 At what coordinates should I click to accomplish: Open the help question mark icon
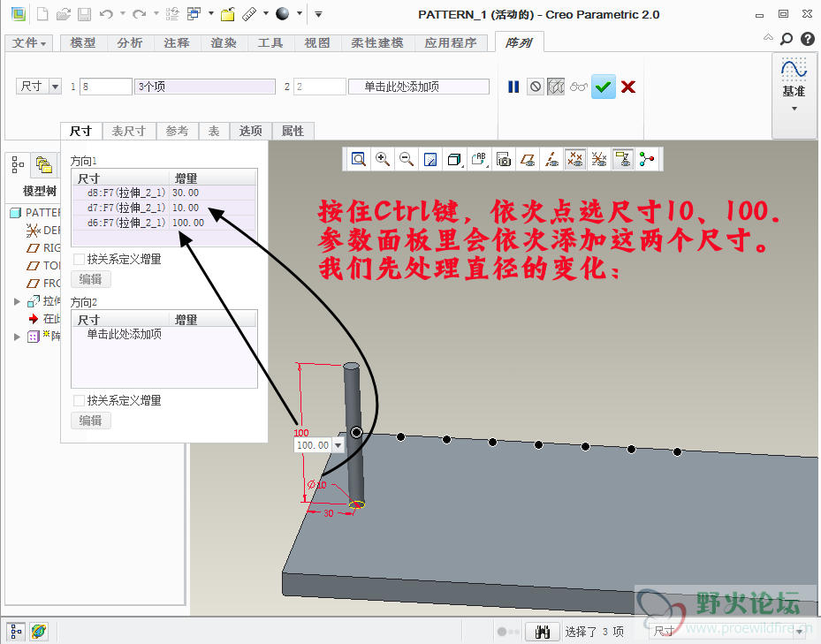[808, 39]
